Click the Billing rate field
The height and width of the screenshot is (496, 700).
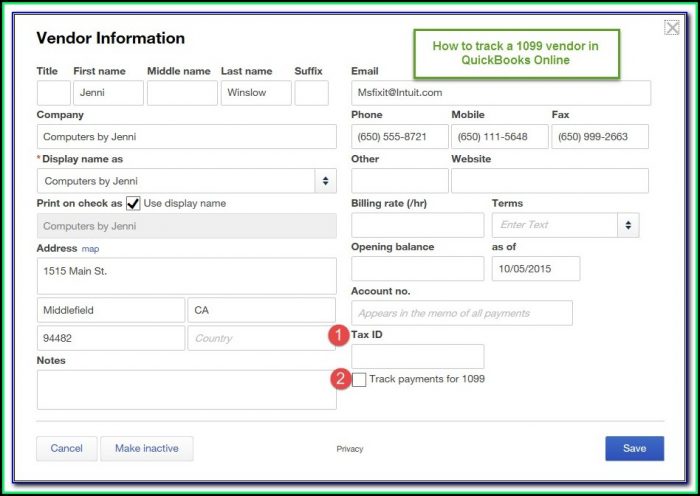(x=417, y=225)
